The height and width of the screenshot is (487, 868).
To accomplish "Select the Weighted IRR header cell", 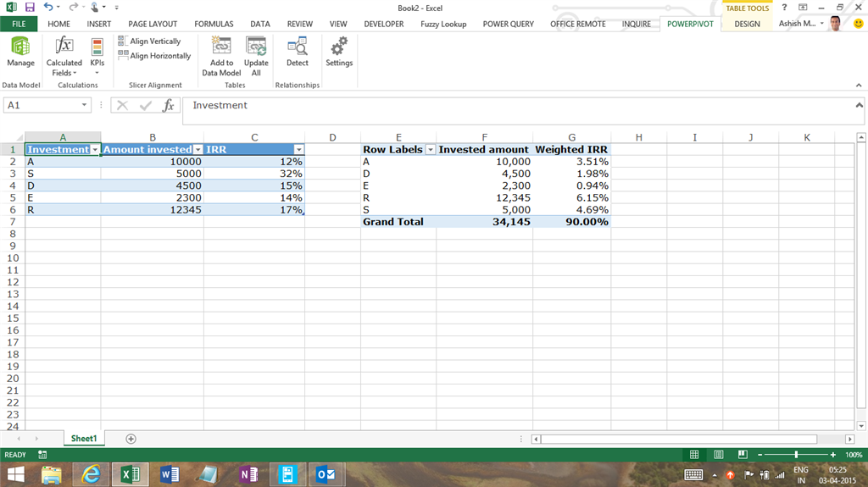I will (x=572, y=149).
